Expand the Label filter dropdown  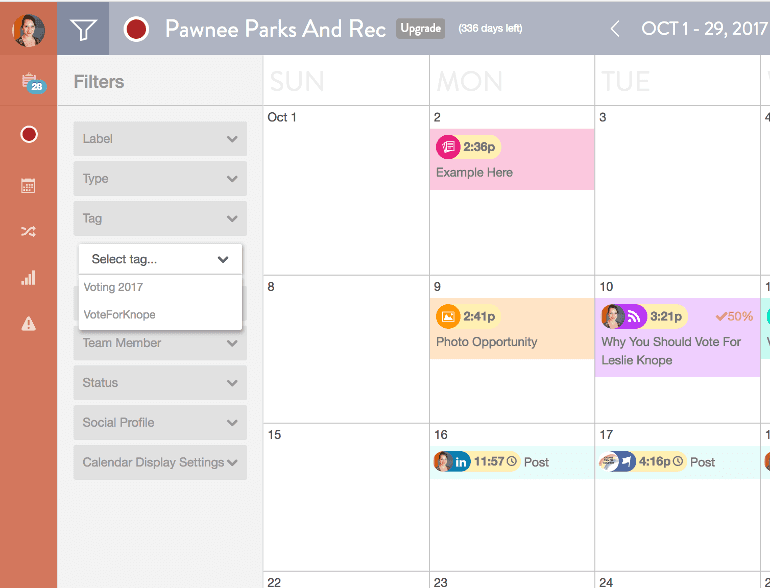(x=160, y=139)
